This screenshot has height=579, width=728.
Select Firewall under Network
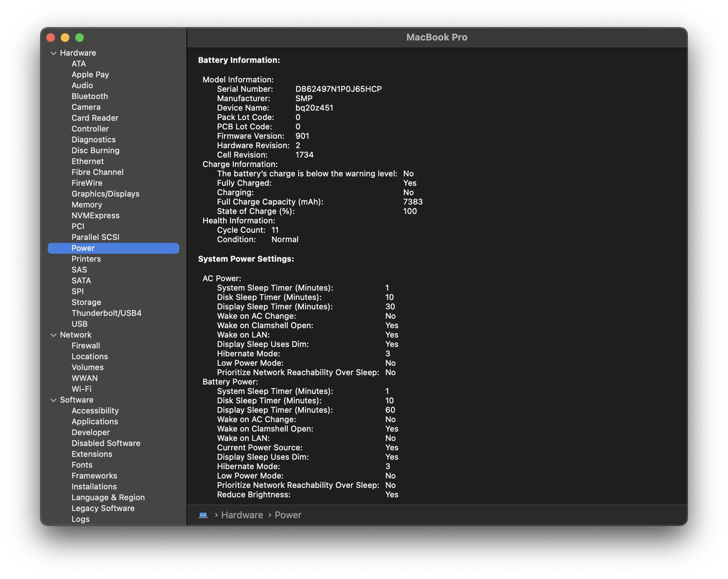86,346
